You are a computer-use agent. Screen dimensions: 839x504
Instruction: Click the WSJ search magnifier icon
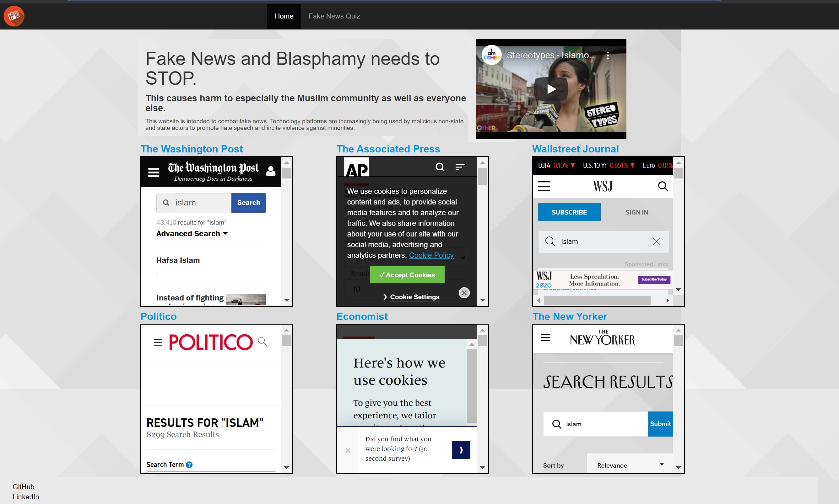point(663,186)
